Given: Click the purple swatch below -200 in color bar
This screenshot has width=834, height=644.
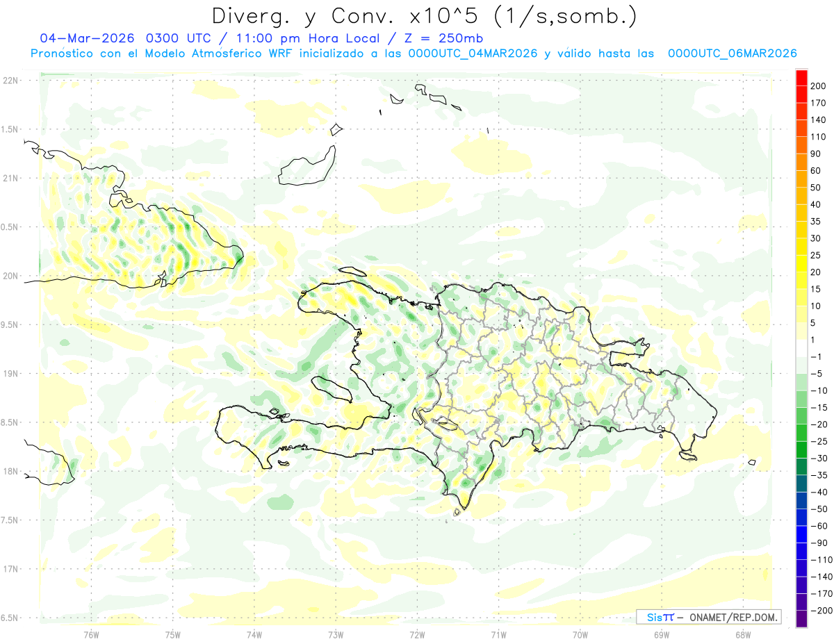Looking at the screenshot, I should pyautogui.click(x=801, y=619).
